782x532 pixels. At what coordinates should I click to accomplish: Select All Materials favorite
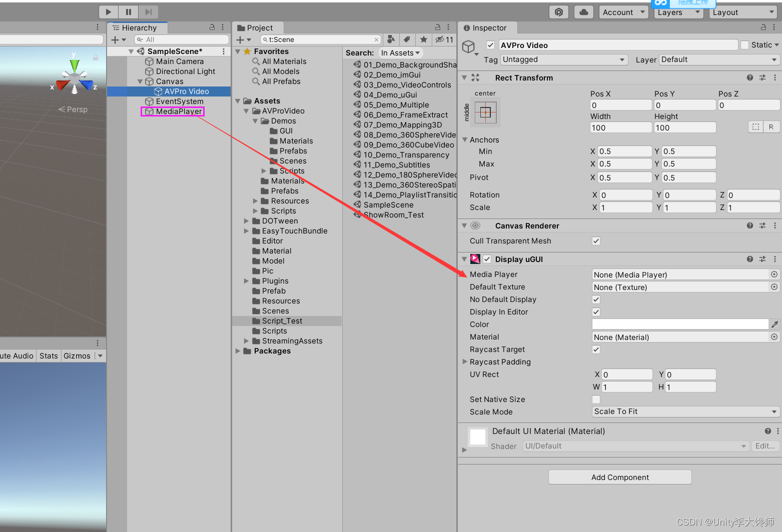[x=284, y=61]
